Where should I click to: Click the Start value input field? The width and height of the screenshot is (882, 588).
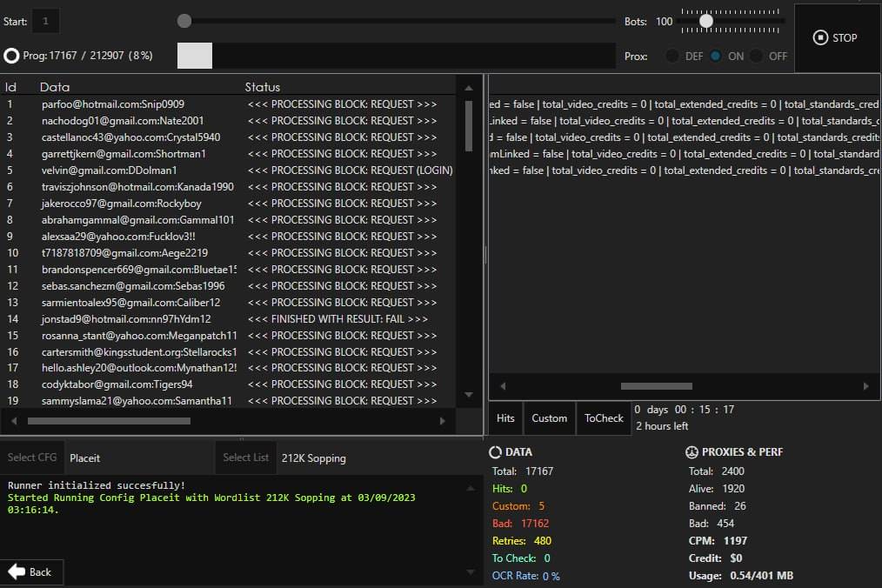46,22
